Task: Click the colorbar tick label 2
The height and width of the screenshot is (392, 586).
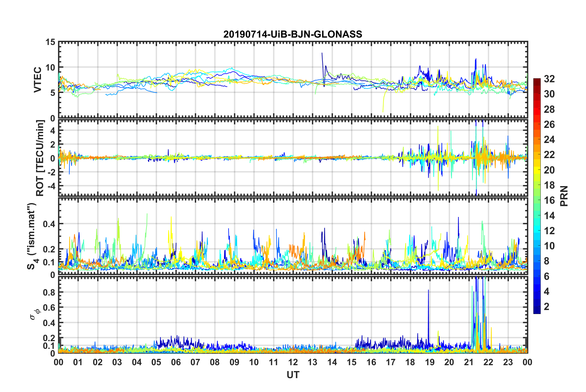Action: (x=547, y=307)
